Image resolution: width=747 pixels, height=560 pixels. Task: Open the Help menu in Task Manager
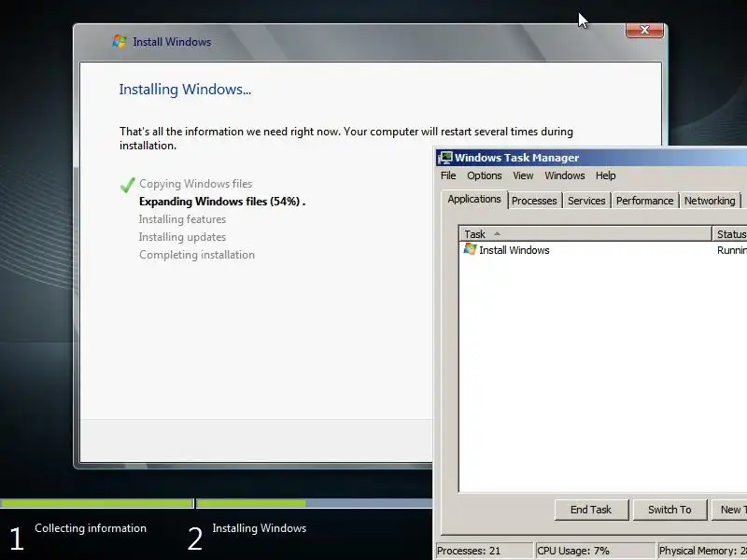point(605,175)
